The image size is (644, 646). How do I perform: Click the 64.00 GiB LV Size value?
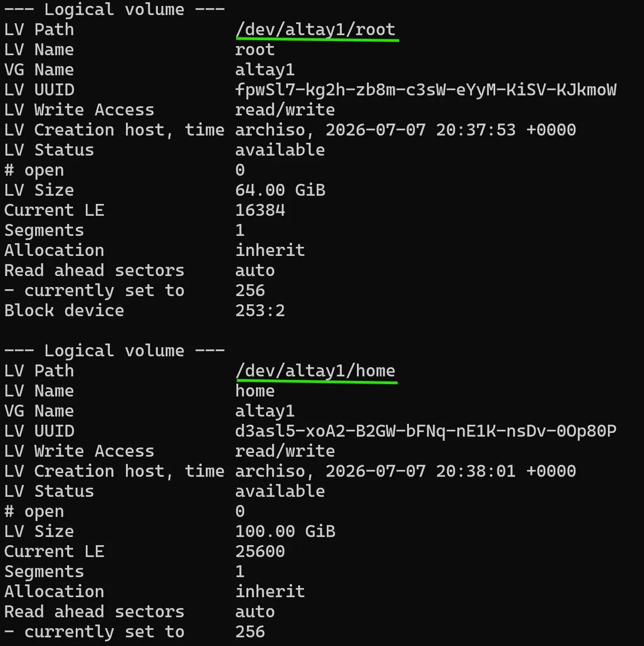pyautogui.click(x=280, y=190)
